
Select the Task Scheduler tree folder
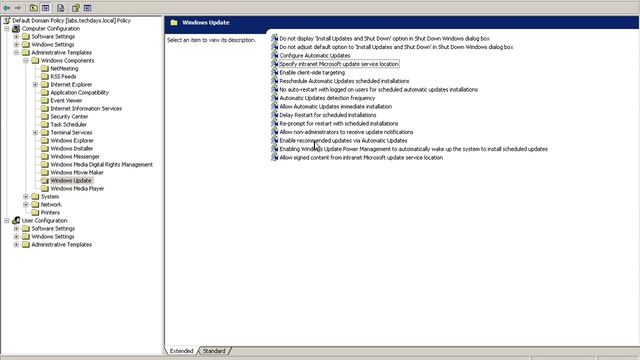click(69, 124)
